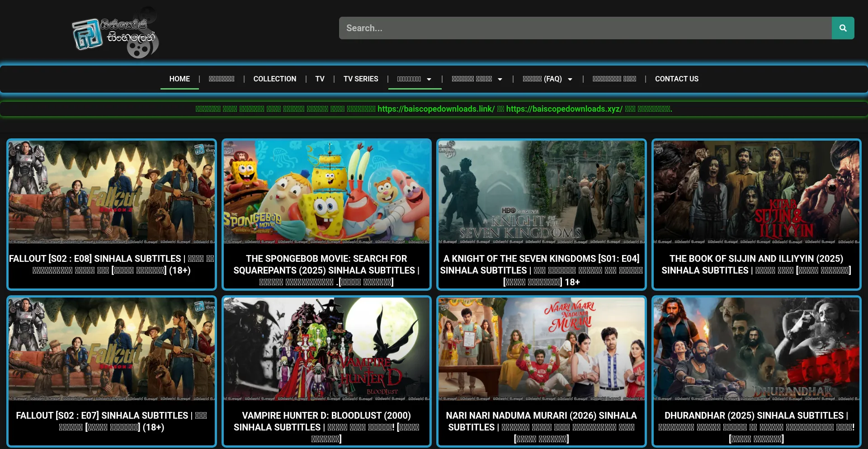Viewport: 868px width, 449px height.
Task: Open the HOME menu item
Action: [179, 79]
